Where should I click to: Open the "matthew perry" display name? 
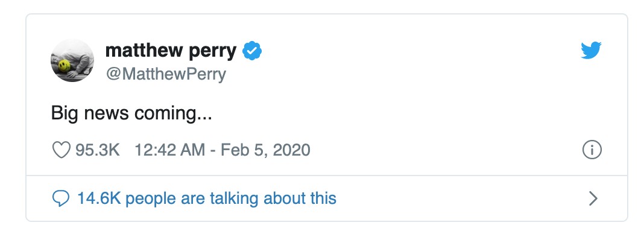pos(171,51)
